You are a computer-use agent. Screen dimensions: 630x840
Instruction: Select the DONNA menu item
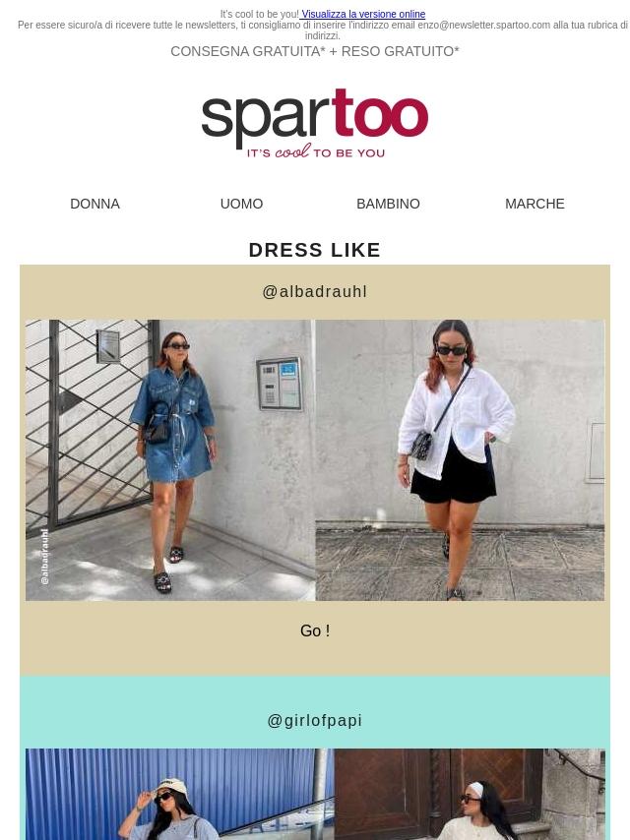click(94, 204)
